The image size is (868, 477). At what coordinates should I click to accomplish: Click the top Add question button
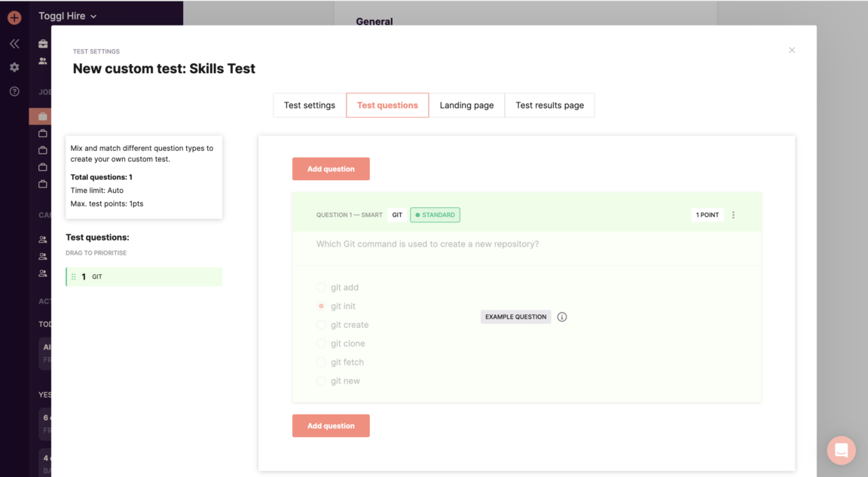pyautogui.click(x=331, y=169)
